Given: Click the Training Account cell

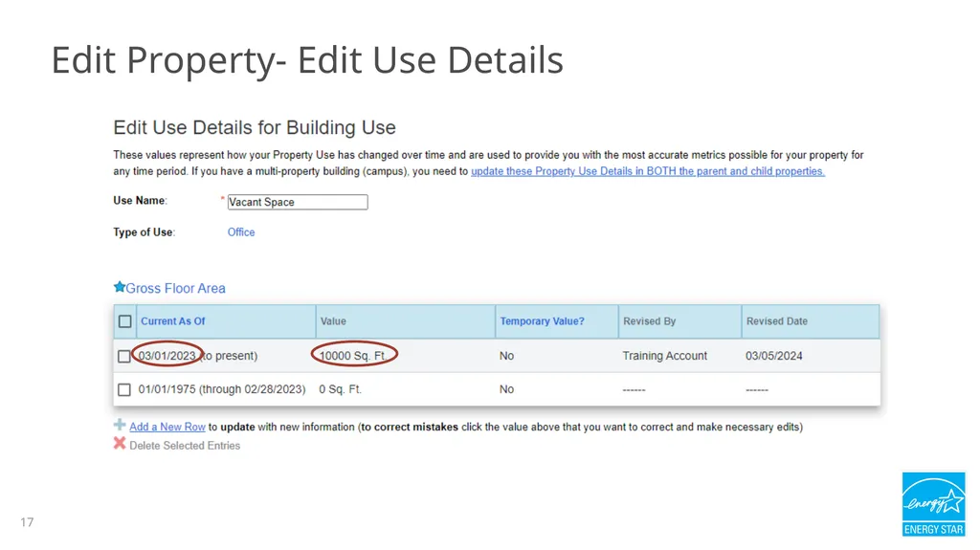Looking at the screenshot, I should [665, 356].
